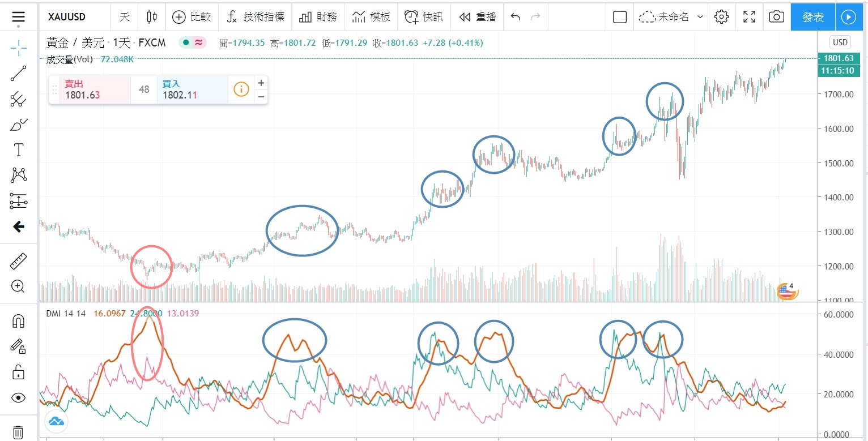Click the +7.28 (+0.41%) change value
Viewport: 868px width, 441px height.
453,42
